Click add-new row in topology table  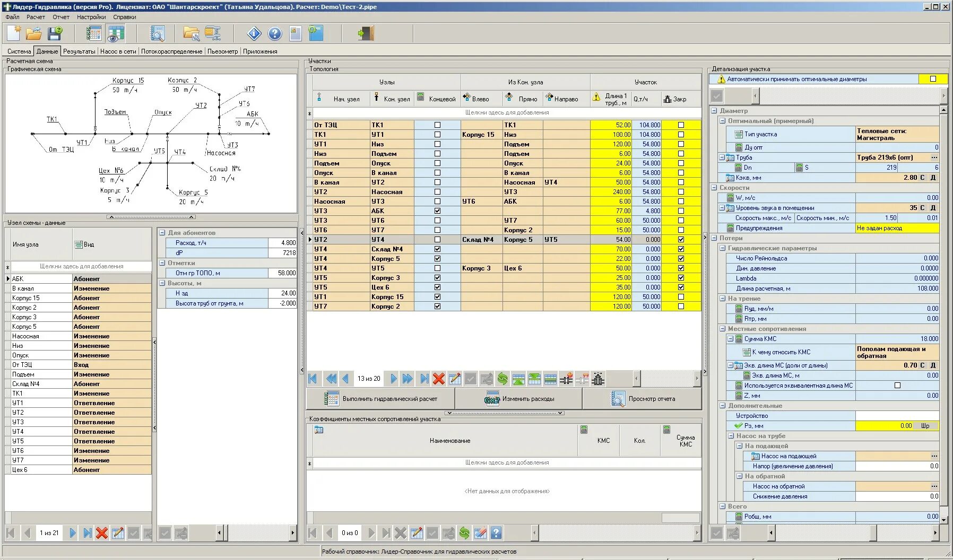pyautogui.click(x=507, y=112)
